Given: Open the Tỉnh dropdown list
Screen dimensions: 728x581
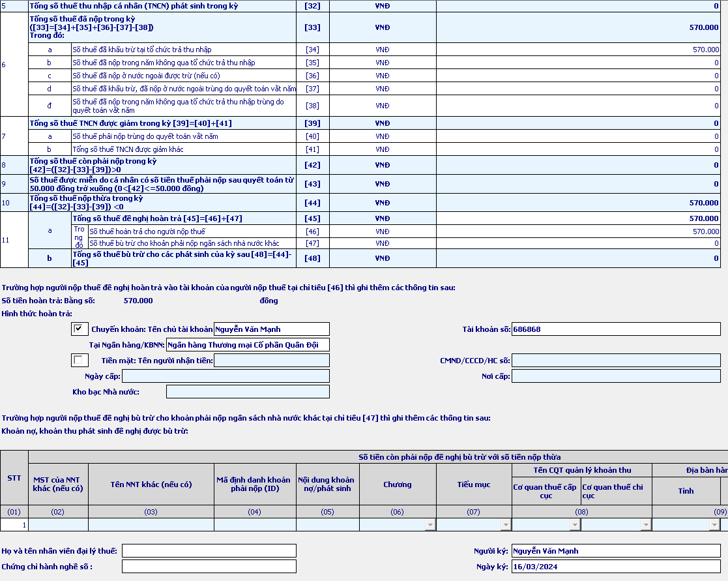Looking at the screenshot, I should [x=715, y=524].
